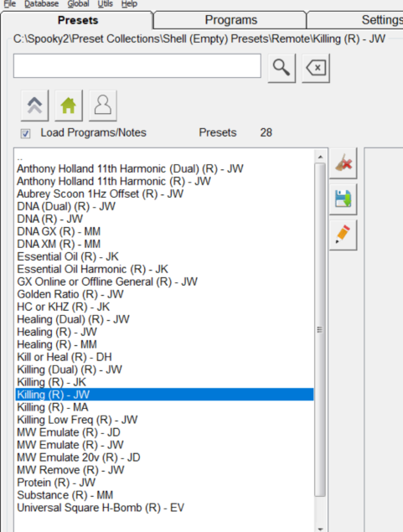Screen dimensions: 403x532
Task: Clear the search field with the backspace icon
Action: [x=316, y=68]
